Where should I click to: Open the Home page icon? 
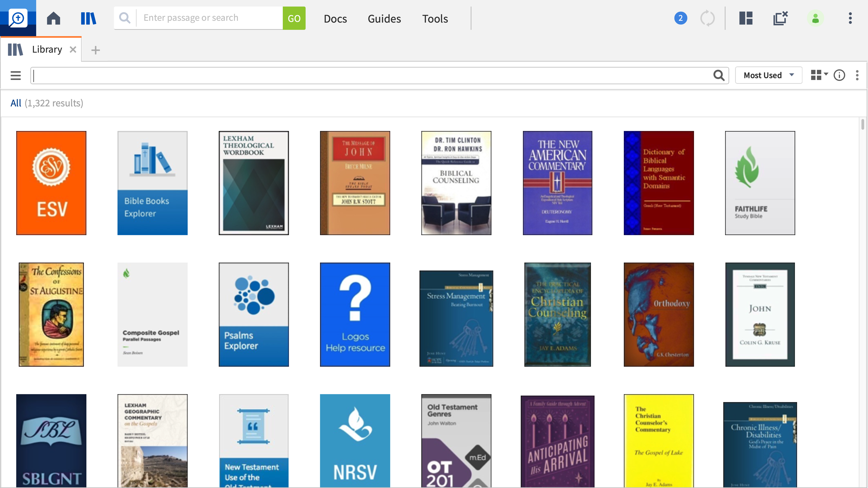(x=54, y=18)
